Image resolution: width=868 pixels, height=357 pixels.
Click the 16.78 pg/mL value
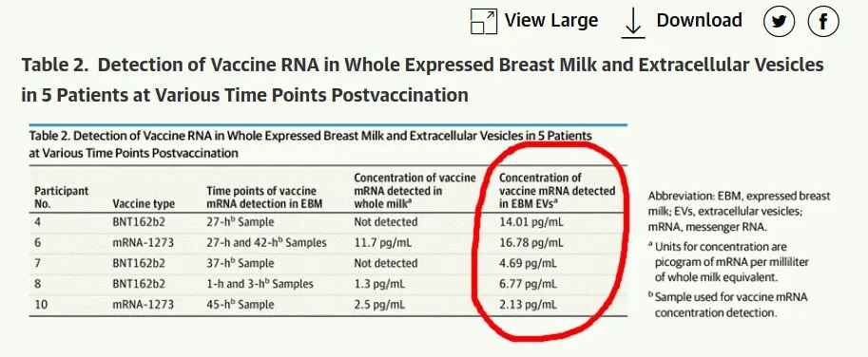pos(530,243)
